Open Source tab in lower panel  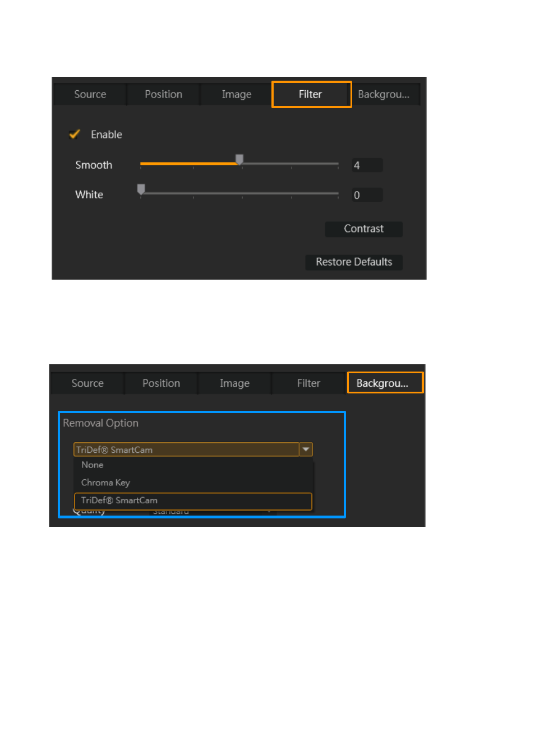(x=87, y=383)
